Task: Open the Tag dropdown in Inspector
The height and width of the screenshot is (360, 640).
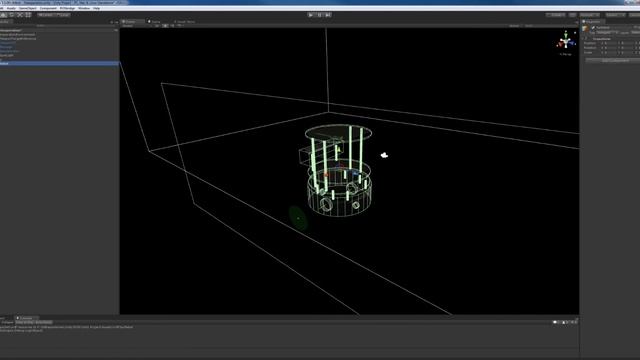Action: click(x=607, y=32)
